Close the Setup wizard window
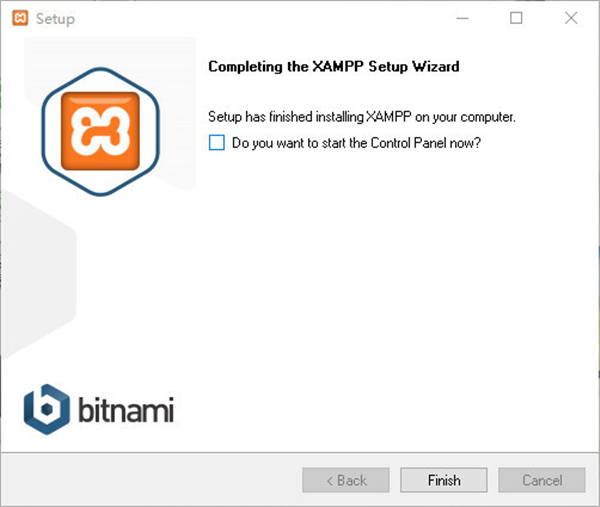The image size is (600, 507). (571, 18)
